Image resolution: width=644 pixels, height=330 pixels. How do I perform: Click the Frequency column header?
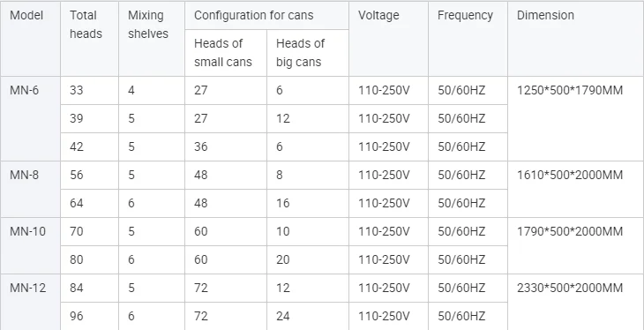coord(468,39)
